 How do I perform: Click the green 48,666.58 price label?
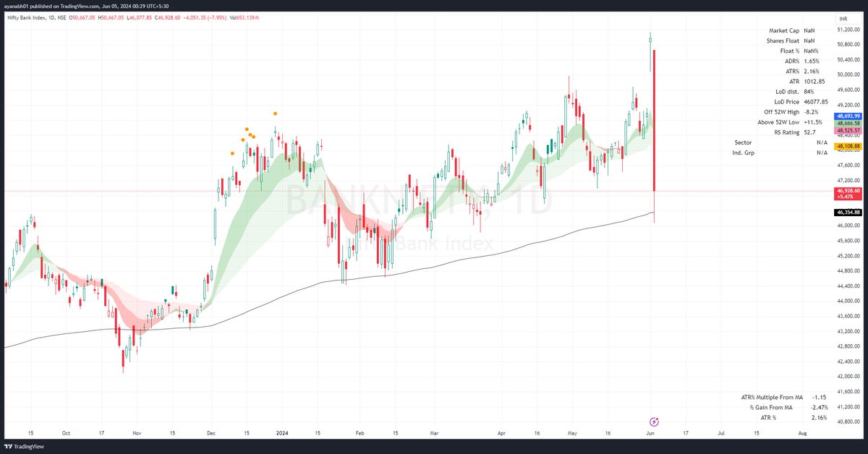[848, 123]
